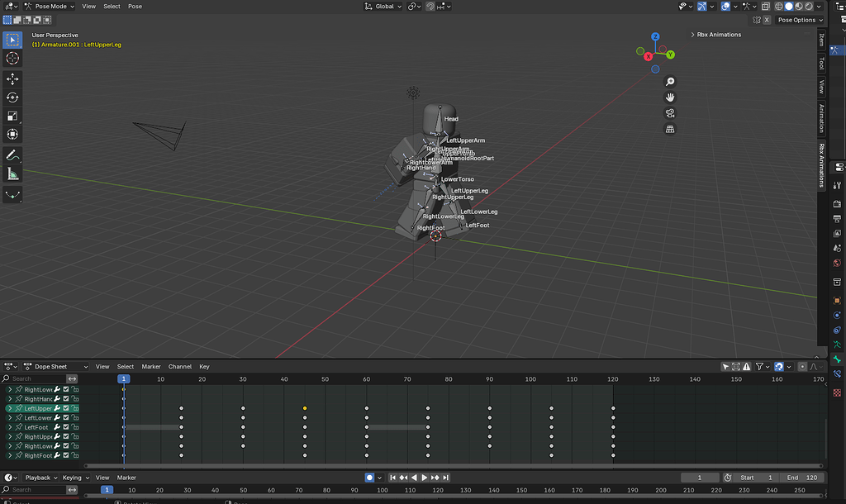
Task: Toggle Only Show Selected filter in Dope Sheet
Action: pos(725,366)
